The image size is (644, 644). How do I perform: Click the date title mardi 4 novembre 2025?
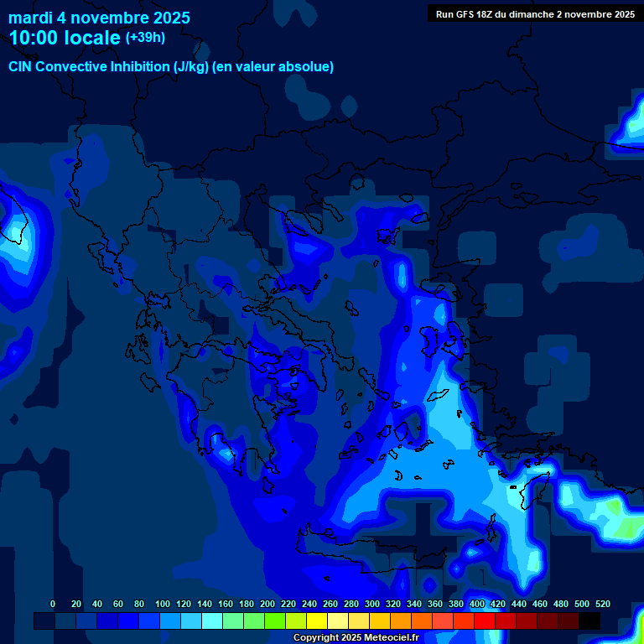coord(99,18)
